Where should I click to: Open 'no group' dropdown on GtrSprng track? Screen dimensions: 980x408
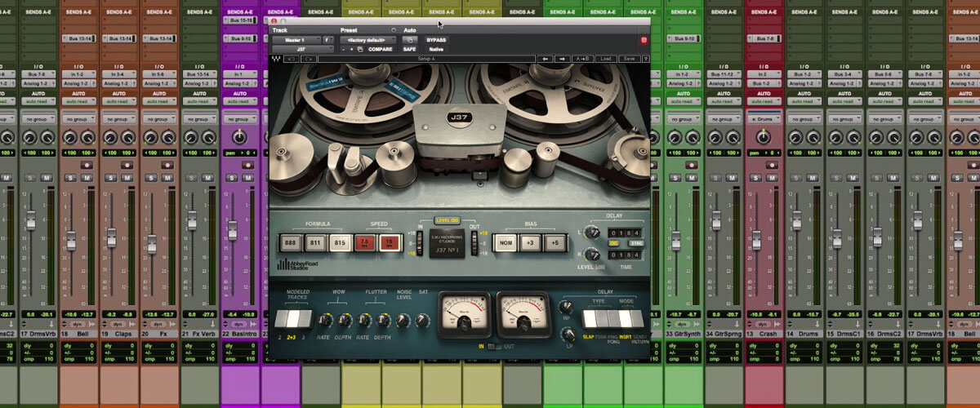724,119
